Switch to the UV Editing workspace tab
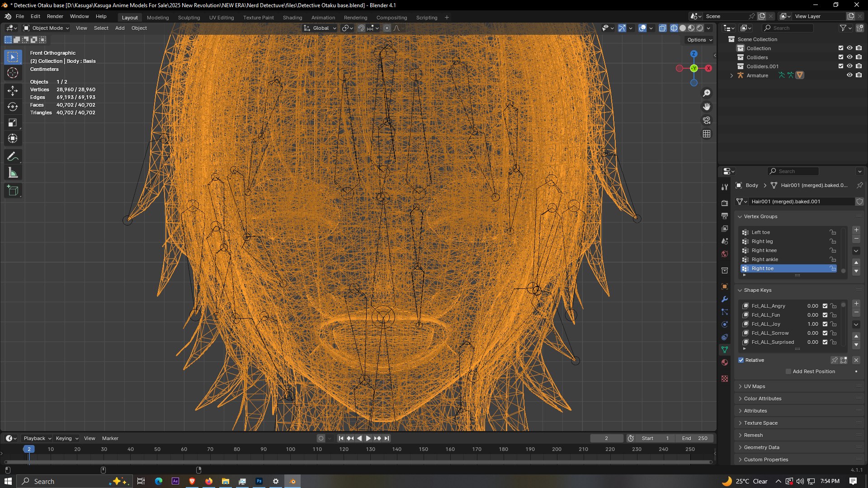The image size is (868, 488). [222, 18]
